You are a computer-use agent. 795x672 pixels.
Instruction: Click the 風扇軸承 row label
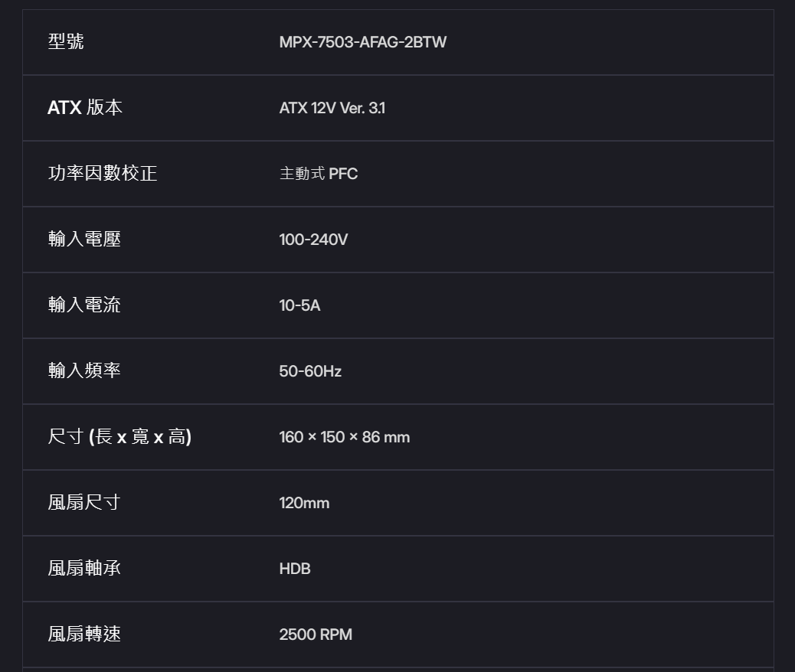84,569
